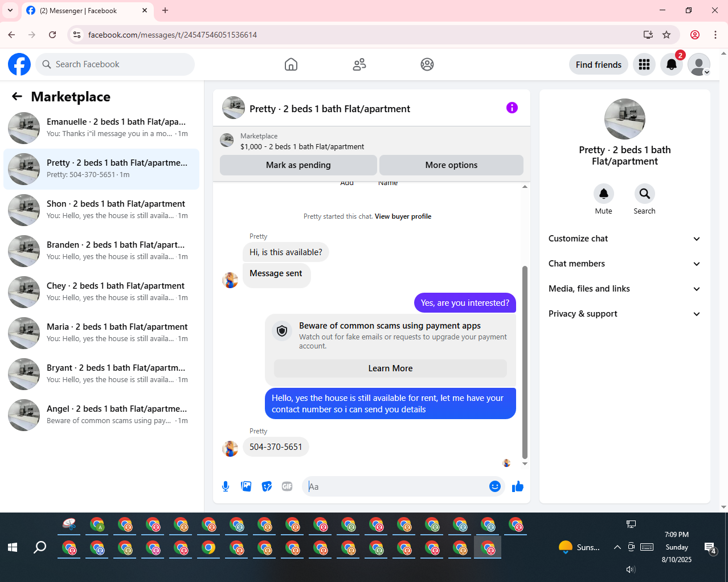Click the chat scrollbar thumb
Viewport: 728px width, 582px height.
pos(525,362)
